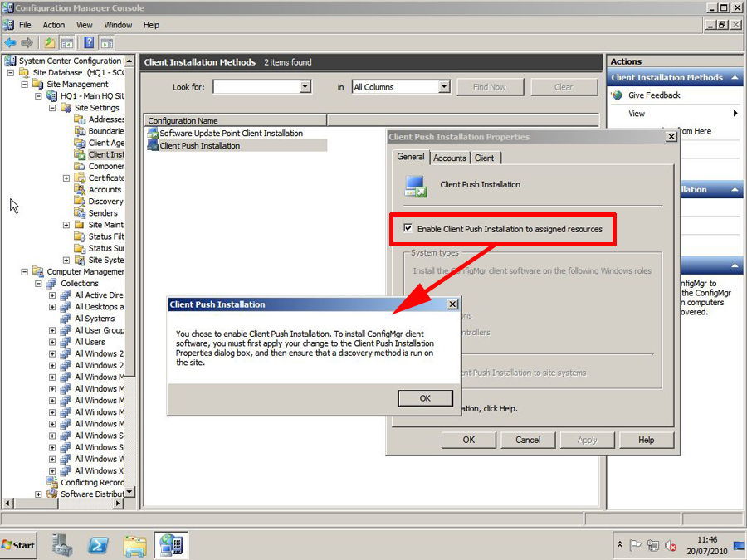Viewport: 747px width, 560px height.
Task: Click Give Feedback in Actions pane
Action: 654,95
